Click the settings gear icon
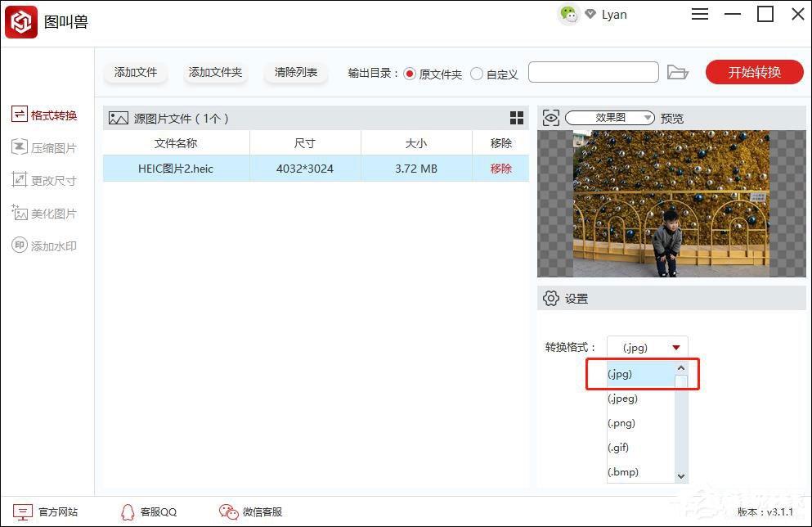This screenshot has height=527, width=812. pos(551,299)
